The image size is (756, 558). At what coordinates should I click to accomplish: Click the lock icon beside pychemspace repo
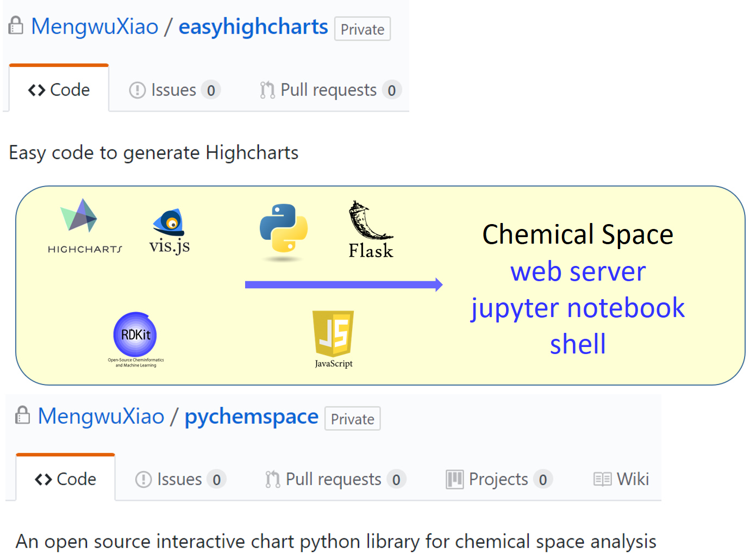click(22, 415)
